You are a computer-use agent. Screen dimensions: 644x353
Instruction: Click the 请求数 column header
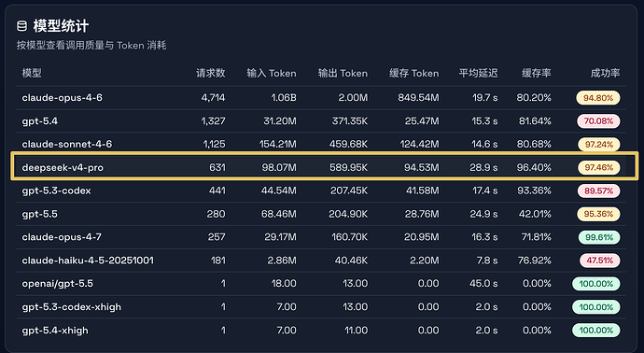pos(210,73)
